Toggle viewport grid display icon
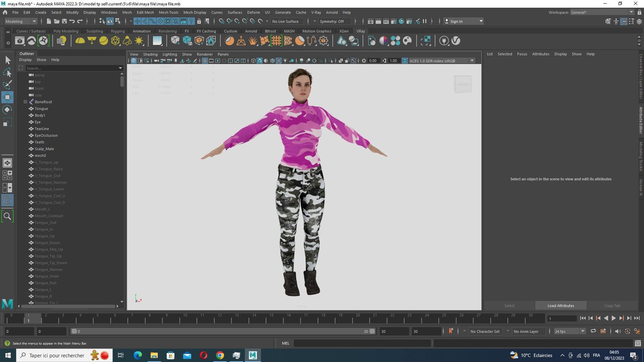This screenshot has width=644, height=362. click(205, 61)
